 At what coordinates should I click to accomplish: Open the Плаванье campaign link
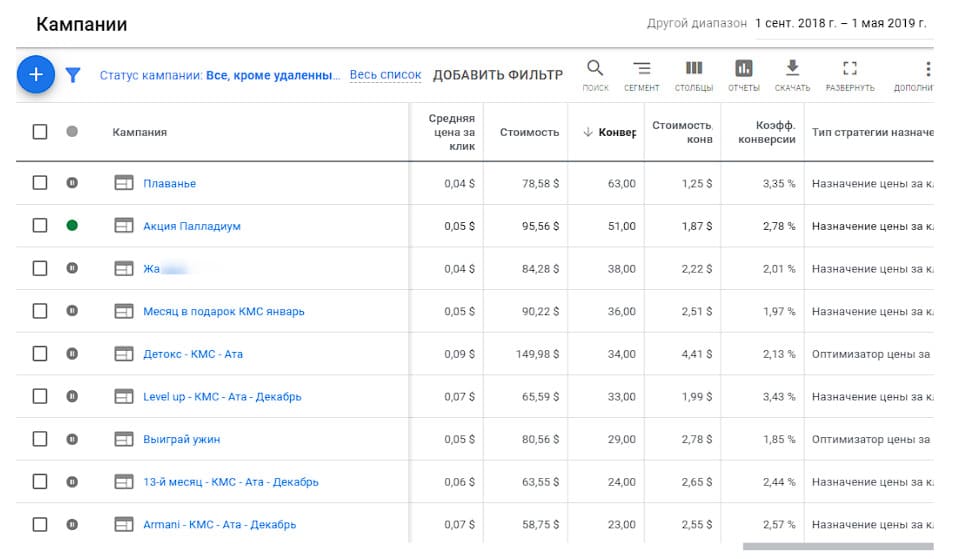click(x=169, y=183)
